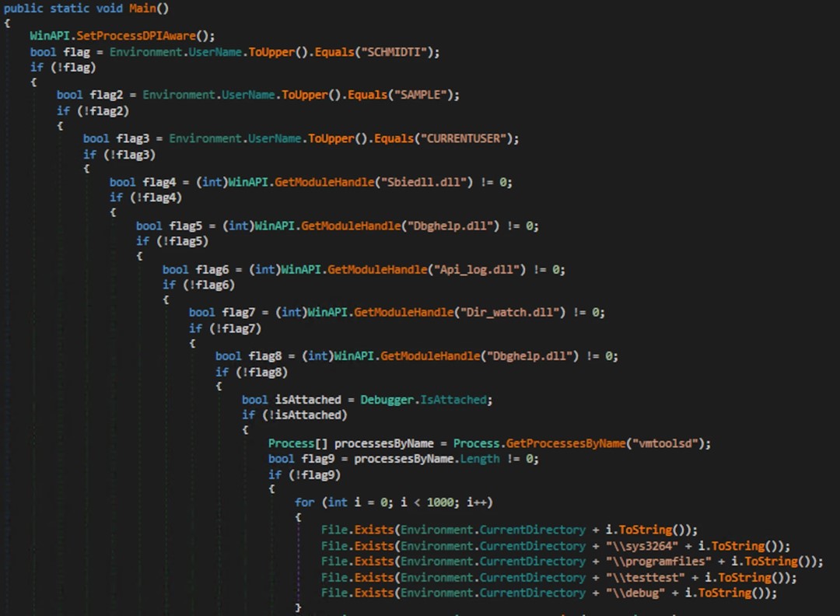The height and width of the screenshot is (616, 840).
Task: Select the "void" return type
Action: (x=110, y=8)
